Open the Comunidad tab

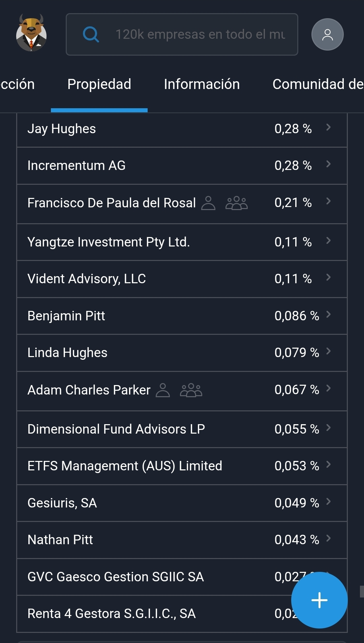(x=317, y=84)
